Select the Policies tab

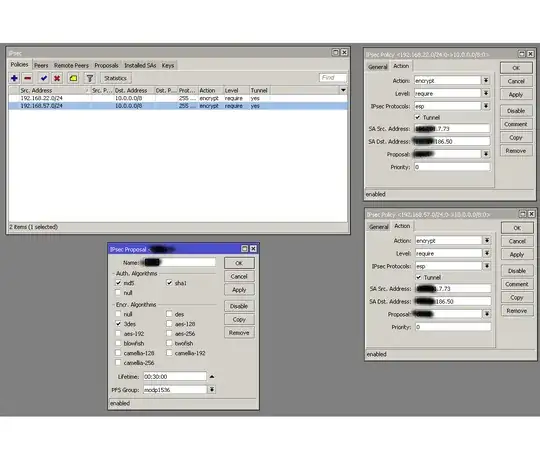pos(19,65)
